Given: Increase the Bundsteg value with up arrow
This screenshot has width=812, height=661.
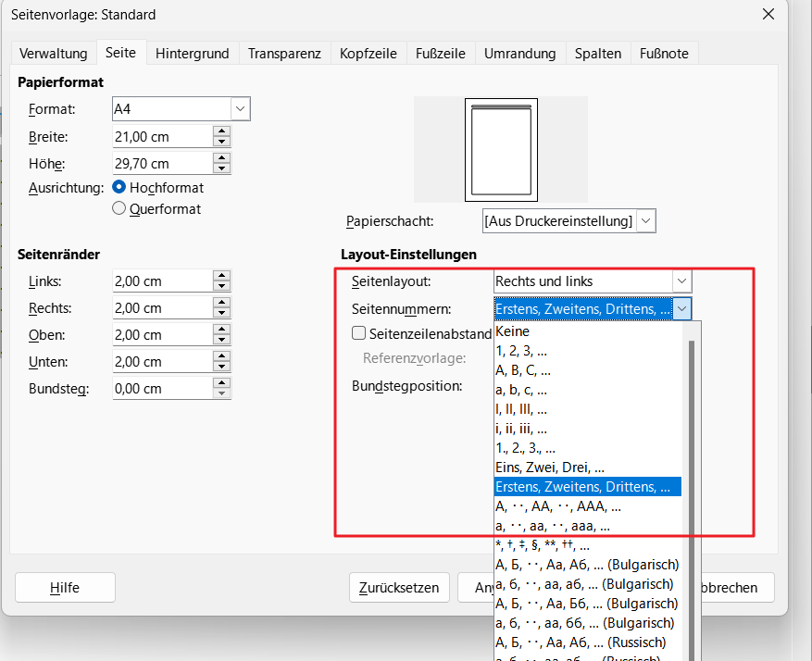Looking at the screenshot, I should click(221, 383).
